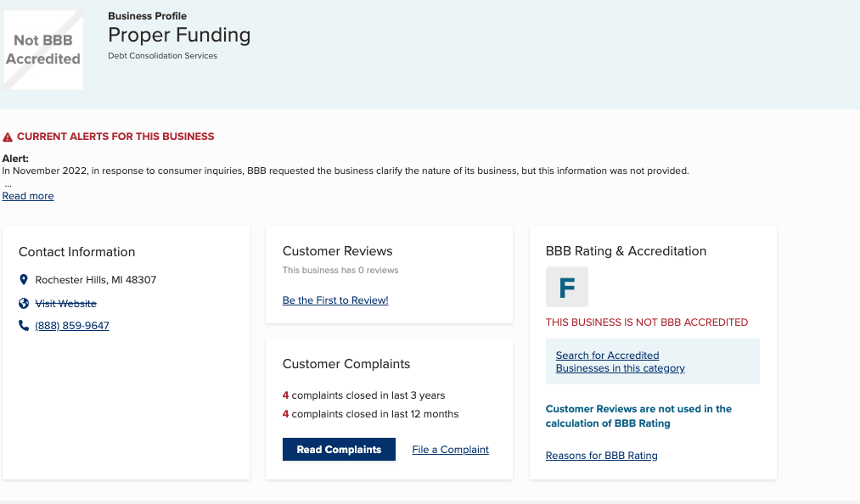Click the Read Complaints button
The image size is (860, 504).
pos(339,449)
